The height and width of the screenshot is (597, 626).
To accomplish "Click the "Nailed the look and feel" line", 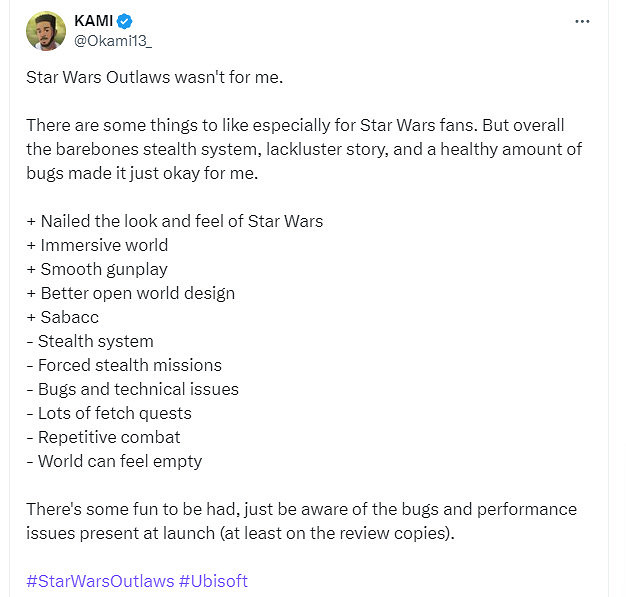I will (174, 221).
